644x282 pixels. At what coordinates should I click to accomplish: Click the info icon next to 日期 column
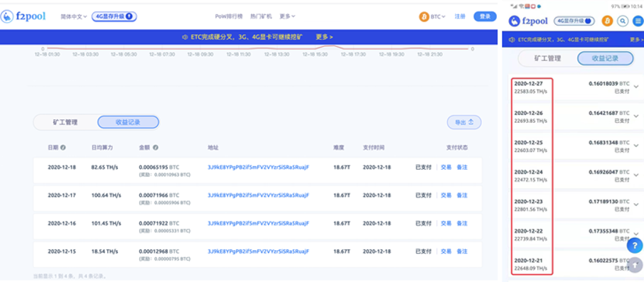tap(63, 147)
